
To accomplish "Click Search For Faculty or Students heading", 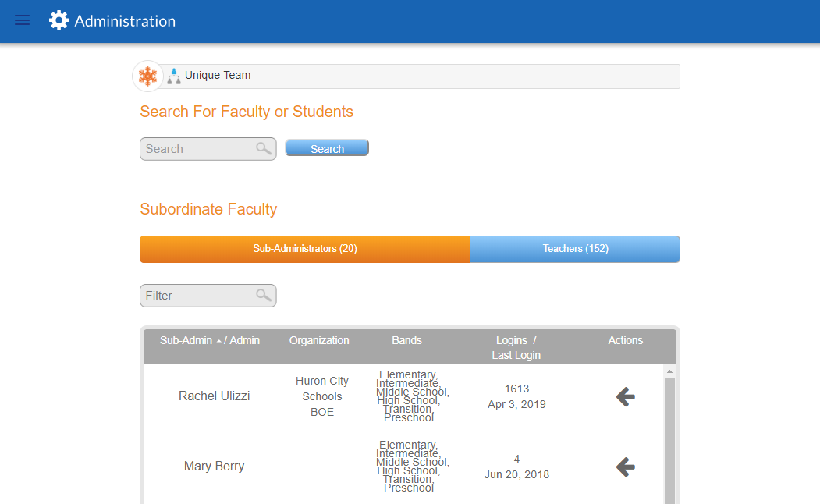I will (247, 112).
